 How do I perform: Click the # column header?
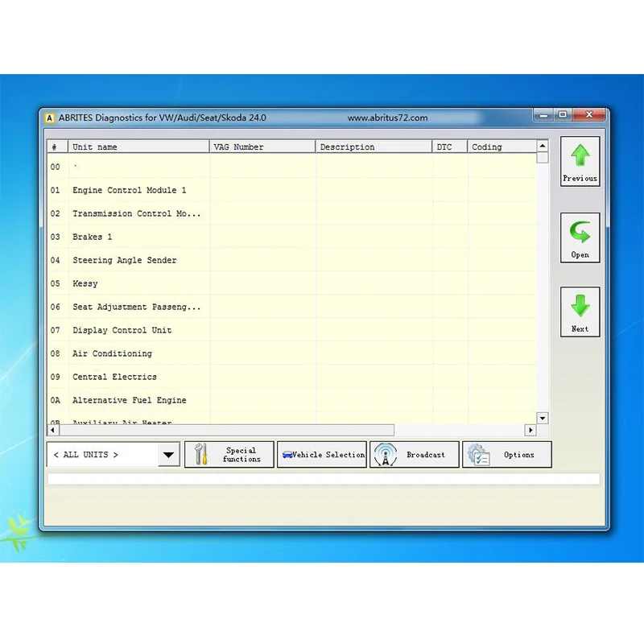coord(57,147)
